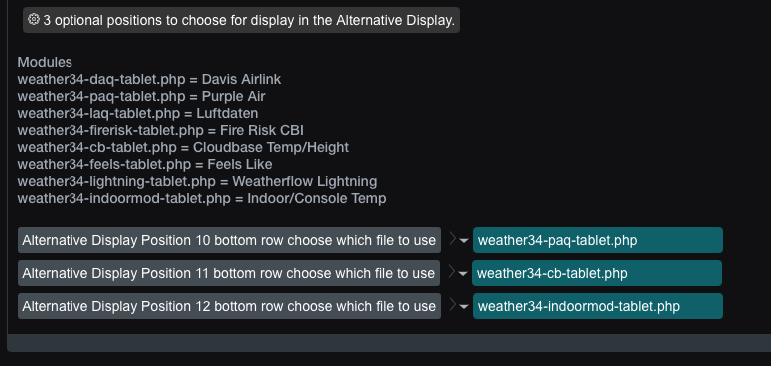Click the chevron arrow beside Position 12
Image resolution: width=771 pixels, height=366 pixels.
453,305
